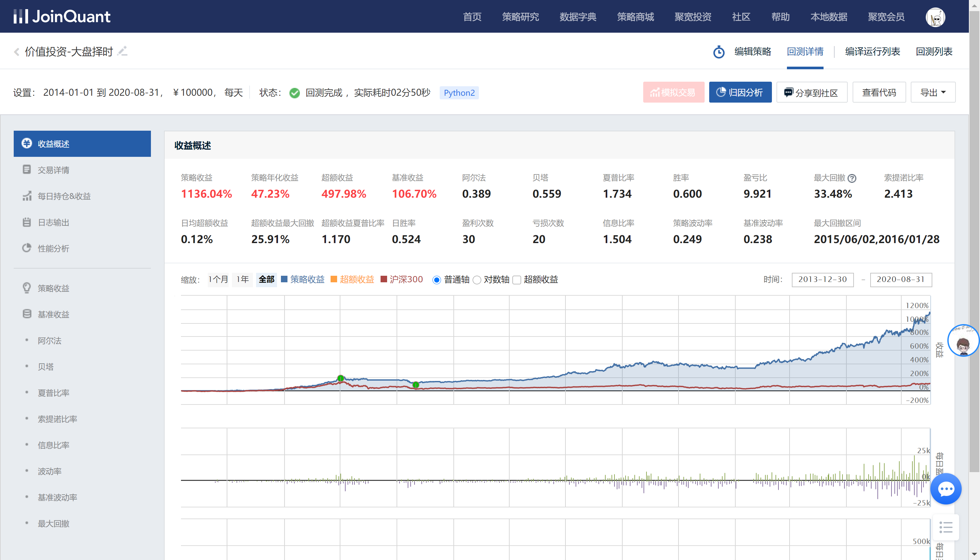Click the user avatar in the top navigation
This screenshot has height=560, width=980.
(935, 17)
